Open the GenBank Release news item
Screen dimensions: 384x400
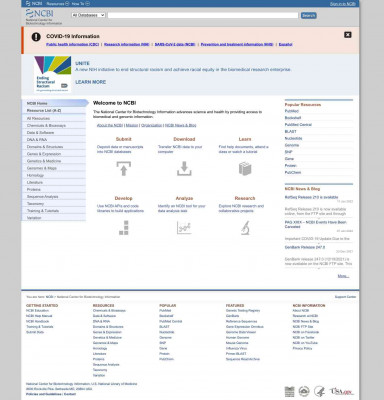pos(305,247)
